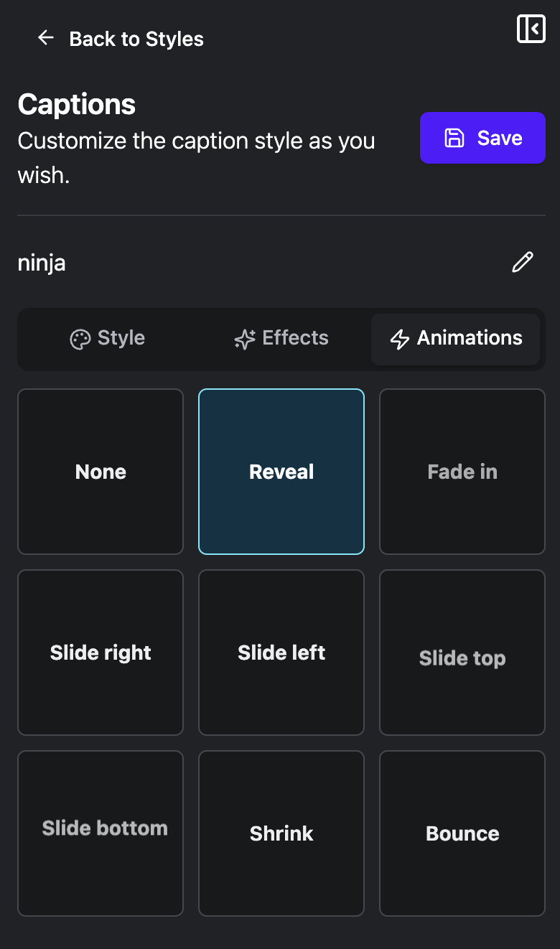Viewport: 560px width, 949px height.
Task: Choose the Reveal animation tile
Action: 281,472
